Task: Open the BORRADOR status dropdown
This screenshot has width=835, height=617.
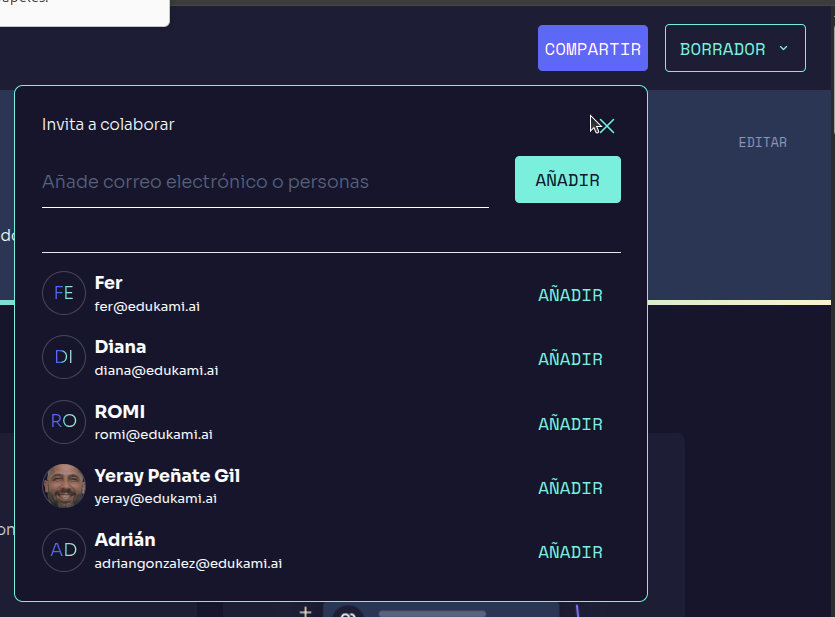Action: tap(735, 48)
